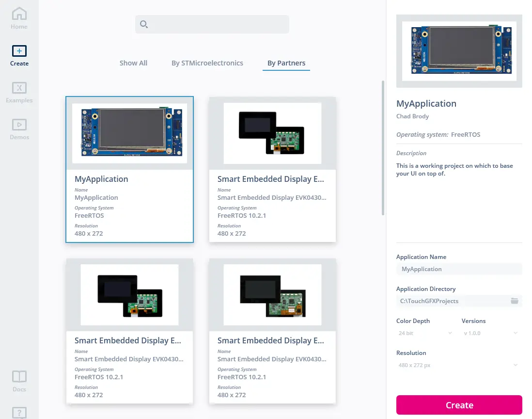Image resolution: width=532 pixels, height=419 pixels.
Task: Click the search magnifier icon
Action: (x=143, y=24)
